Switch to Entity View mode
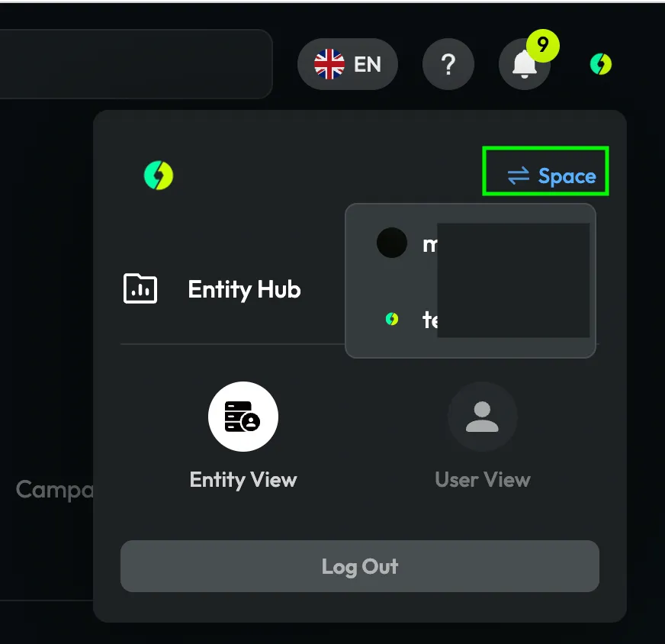 (243, 436)
